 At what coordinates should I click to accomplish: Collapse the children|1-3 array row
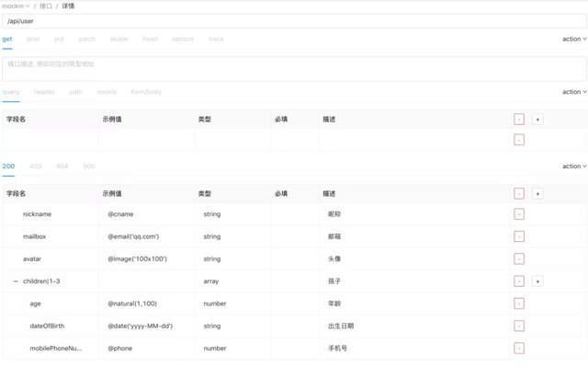16,281
